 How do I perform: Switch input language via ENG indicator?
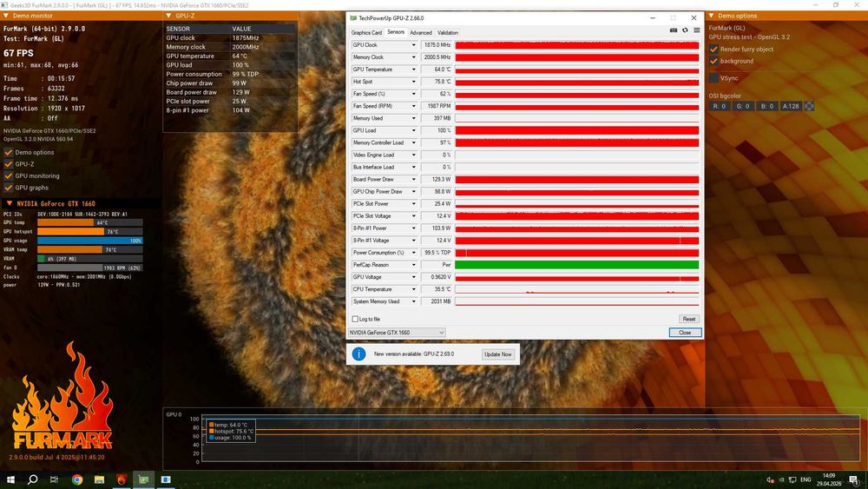click(x=806, y=480)
